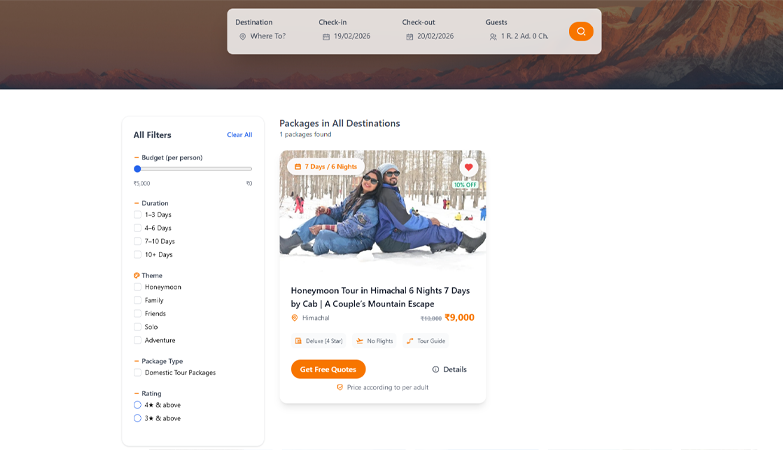
Task: Click the Where To destination field
Action: coord(268,36)
